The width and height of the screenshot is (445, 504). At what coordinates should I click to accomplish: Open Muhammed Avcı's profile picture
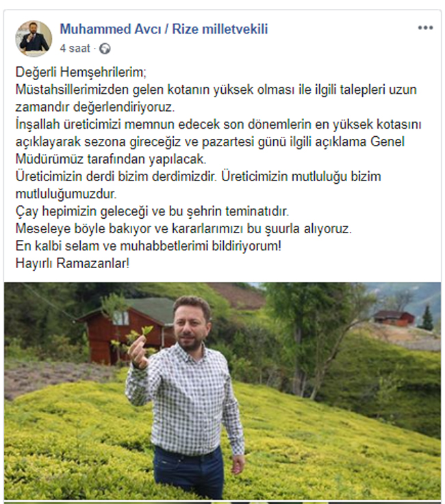(x=34, y=38)
